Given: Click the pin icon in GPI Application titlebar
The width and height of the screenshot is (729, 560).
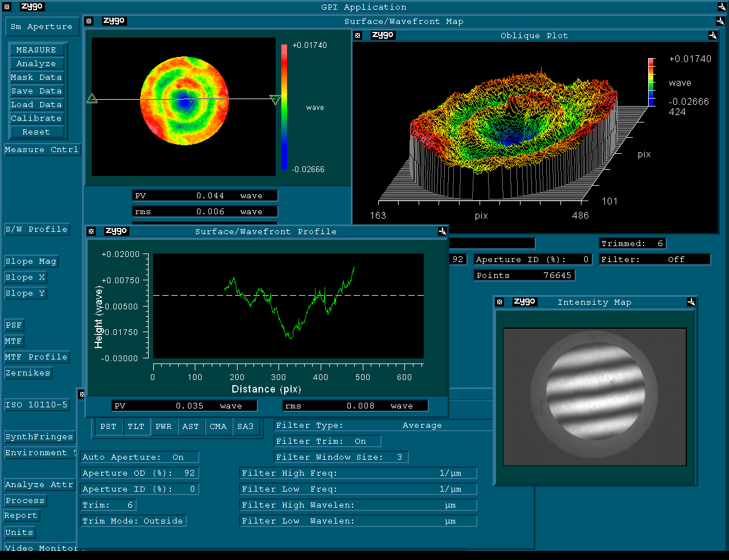Looking at the screenshot, I should 722,7.
